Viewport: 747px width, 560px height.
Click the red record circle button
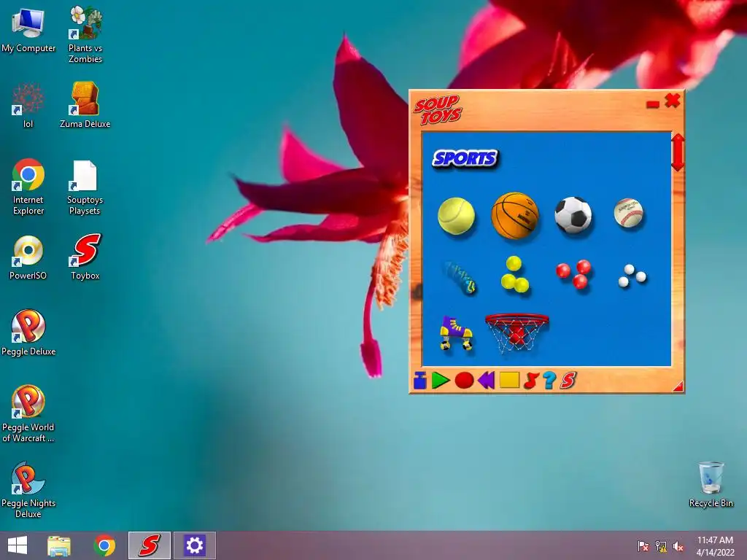[464, 381]
